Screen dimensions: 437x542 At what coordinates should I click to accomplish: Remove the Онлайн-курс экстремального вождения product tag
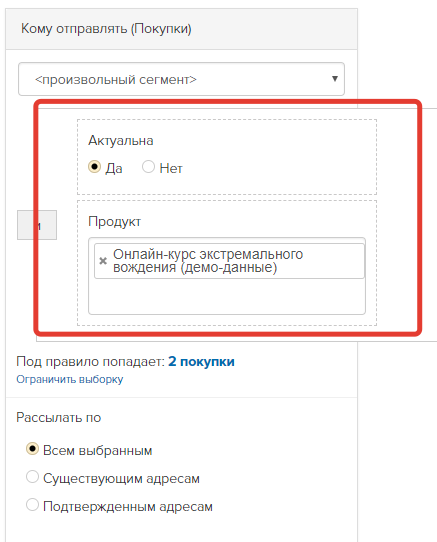103,261
